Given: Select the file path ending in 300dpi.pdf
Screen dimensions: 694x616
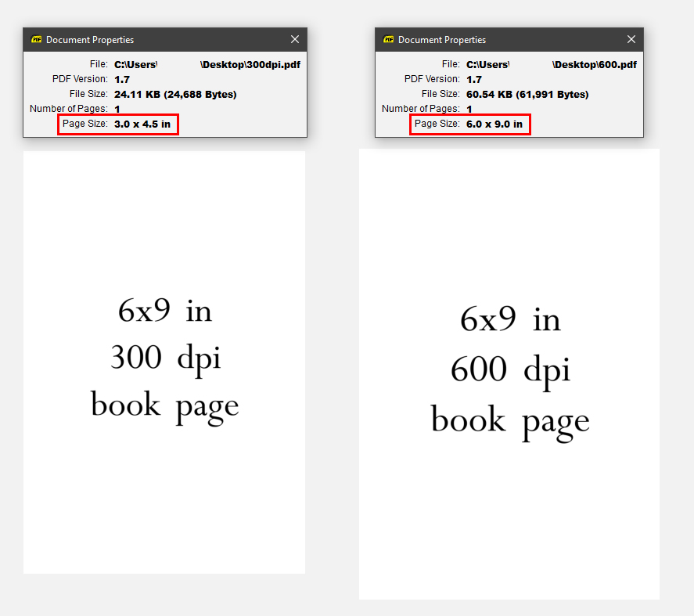Looking at the screenshot, I should tap(207, 65).
